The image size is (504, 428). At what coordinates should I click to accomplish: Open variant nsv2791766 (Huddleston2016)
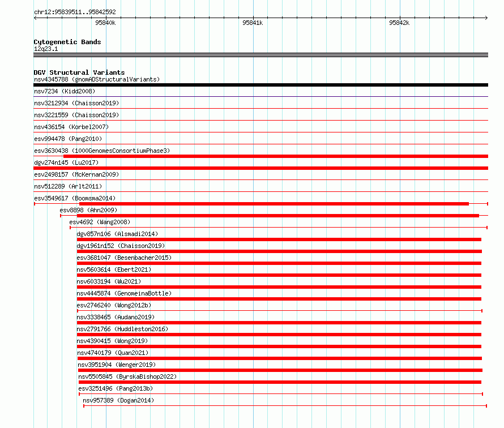(x=122, y=329)
